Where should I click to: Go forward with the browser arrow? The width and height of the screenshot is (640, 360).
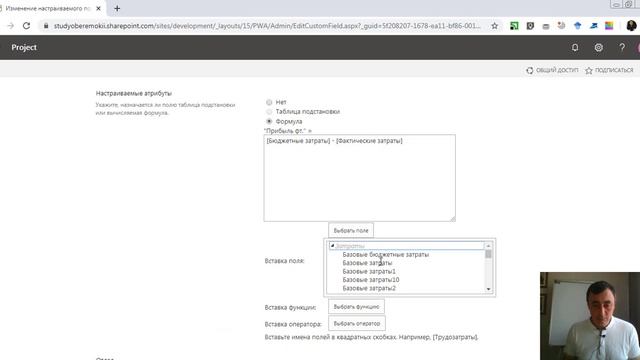point(11,26)
